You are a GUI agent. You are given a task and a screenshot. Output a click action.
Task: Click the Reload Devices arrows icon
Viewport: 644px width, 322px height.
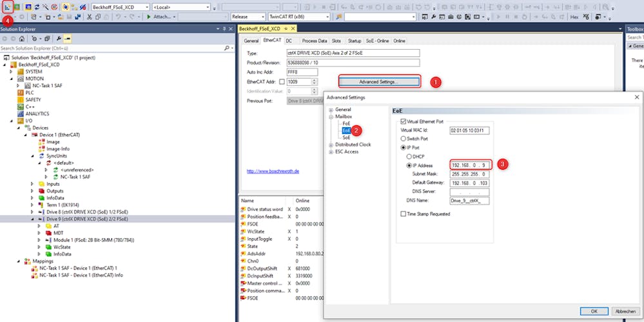tap(37, 7)
